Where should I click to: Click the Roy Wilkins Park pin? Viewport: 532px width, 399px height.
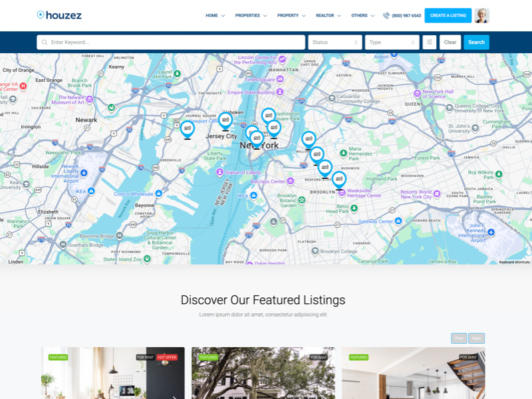pos(499,174)
